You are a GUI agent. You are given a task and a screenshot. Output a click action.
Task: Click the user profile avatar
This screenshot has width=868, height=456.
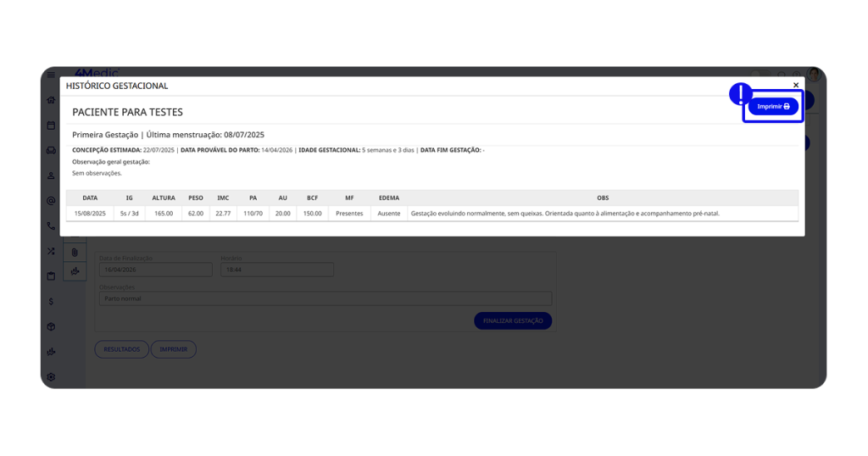[814, 75]
